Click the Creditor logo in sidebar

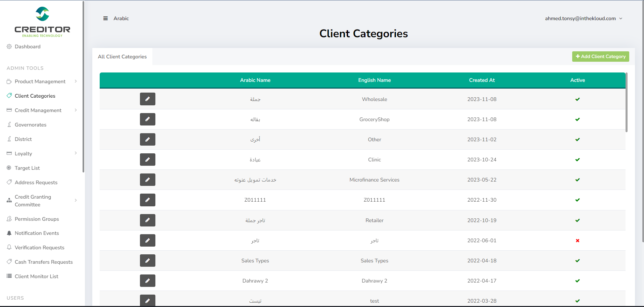pyautogui.click(x=42, y=22)
